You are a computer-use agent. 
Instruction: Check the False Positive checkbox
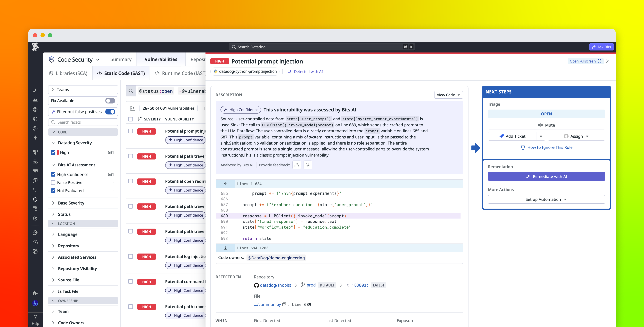pyautogui.click(x=53, y=182)
